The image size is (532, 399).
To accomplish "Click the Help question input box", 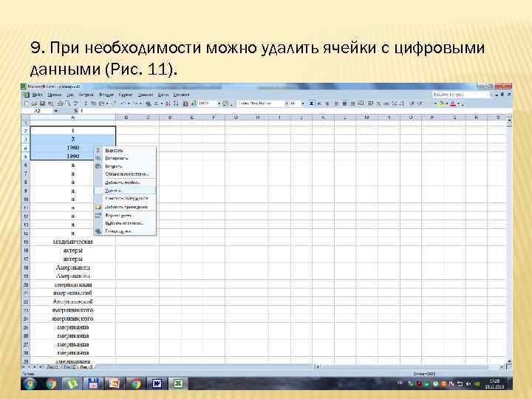I will tap(460, 95).
